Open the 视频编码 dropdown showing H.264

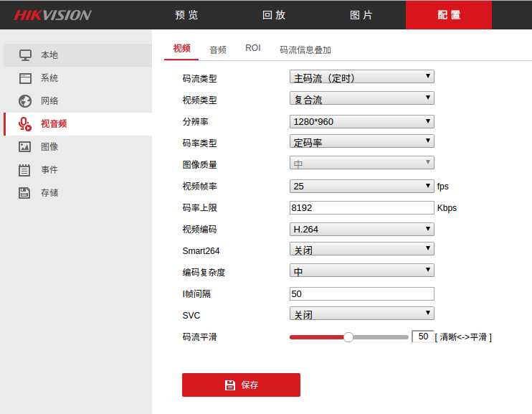(x=362, y=230)
